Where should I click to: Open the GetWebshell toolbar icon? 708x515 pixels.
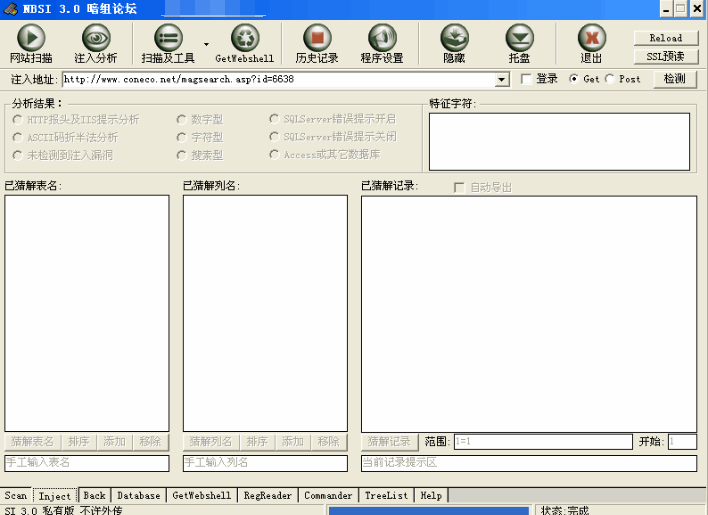245,44
